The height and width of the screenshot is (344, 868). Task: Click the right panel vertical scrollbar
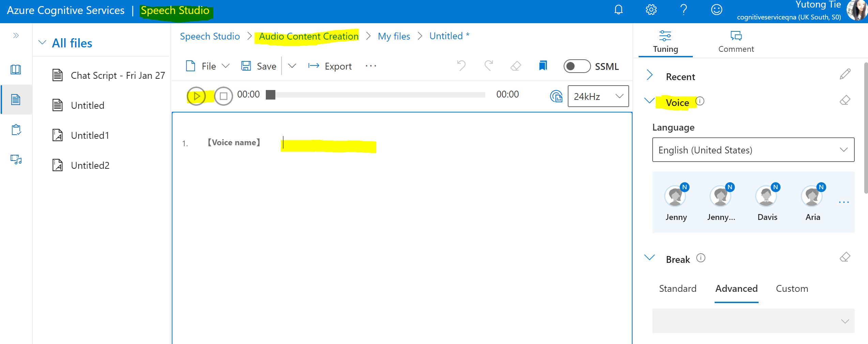(x=866, y=128)
